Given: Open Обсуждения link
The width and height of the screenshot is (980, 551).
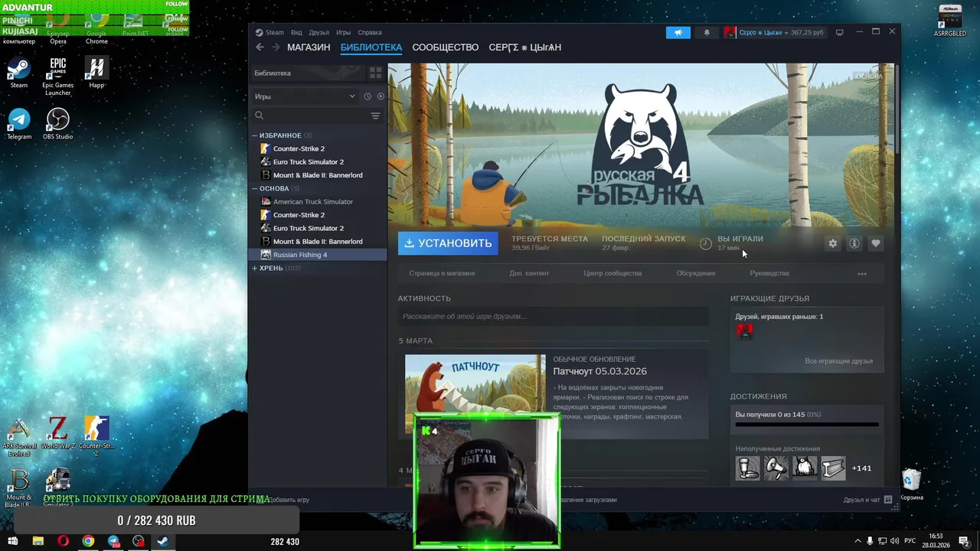Looking at the screenshot, I should tap(696, 273).
